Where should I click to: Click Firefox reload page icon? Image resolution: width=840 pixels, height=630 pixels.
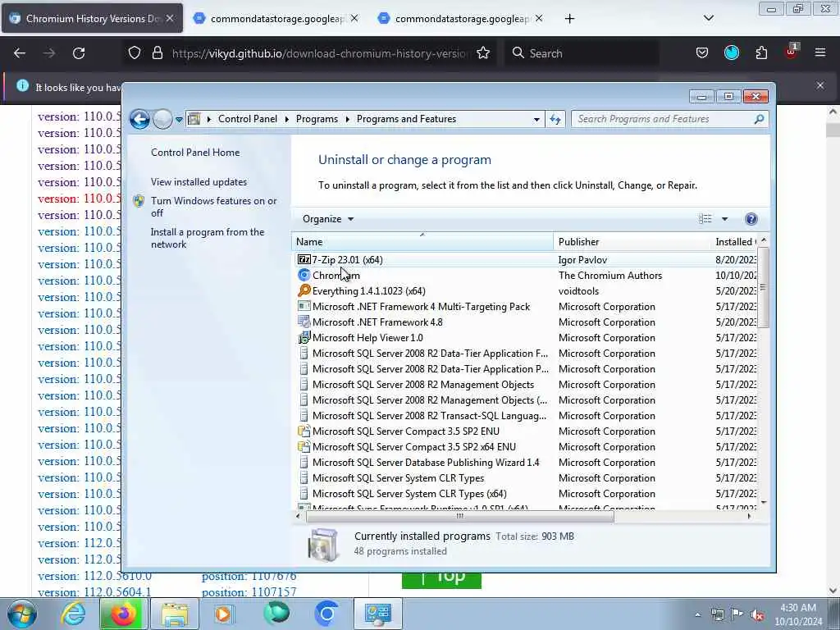pyautogui.click(x=79, y=53)
